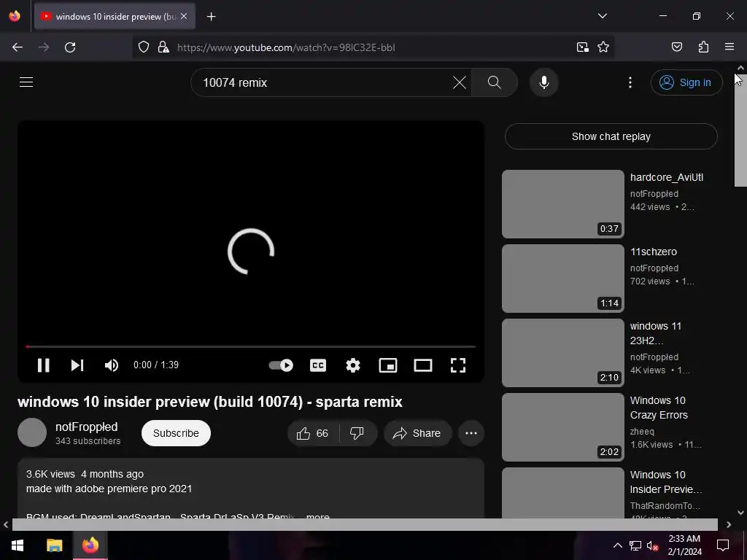Close the YouTube tab
The height and width of the screenshot is (560, 747).
point(184,16)
